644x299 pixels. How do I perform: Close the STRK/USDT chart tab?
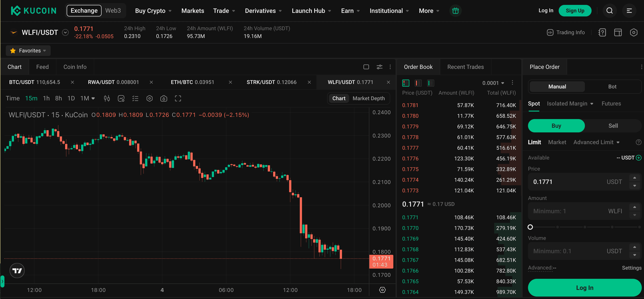pyautogui.click(x=309, y=82)
